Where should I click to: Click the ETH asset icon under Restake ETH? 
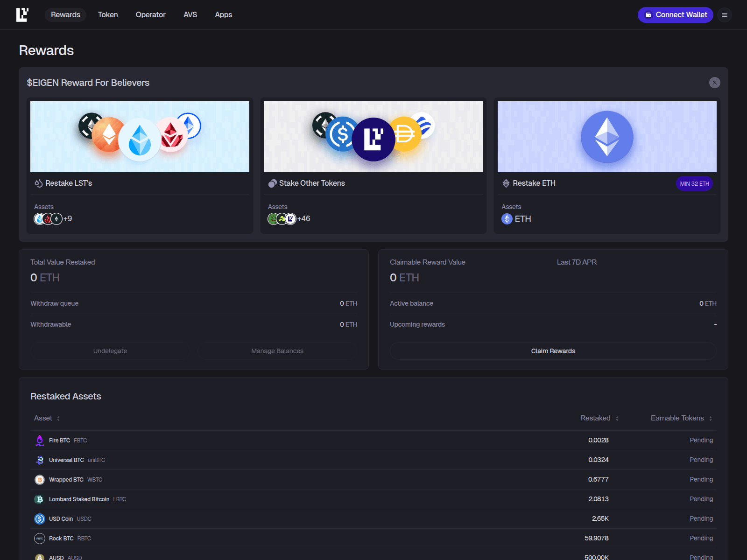click(507, 219)
